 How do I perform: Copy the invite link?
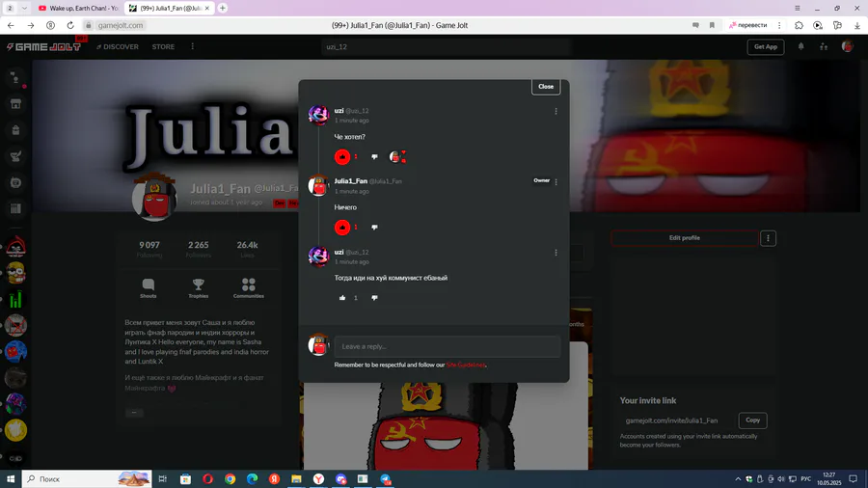click(752, 420)
